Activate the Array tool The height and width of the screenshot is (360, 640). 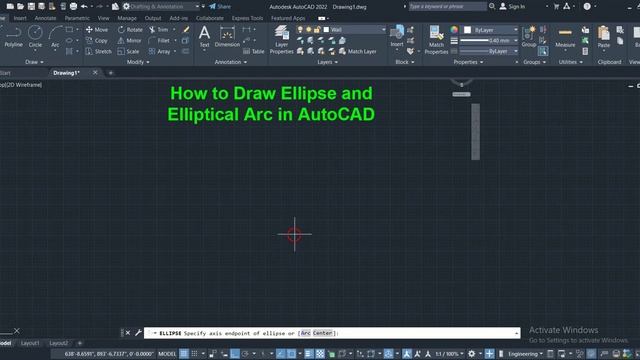(x=159, y=51)
